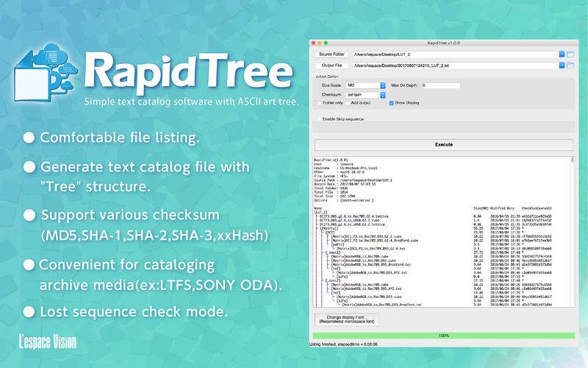
Task: Click the 'Size Scale:' label
Action: click(x=331, y=85)
